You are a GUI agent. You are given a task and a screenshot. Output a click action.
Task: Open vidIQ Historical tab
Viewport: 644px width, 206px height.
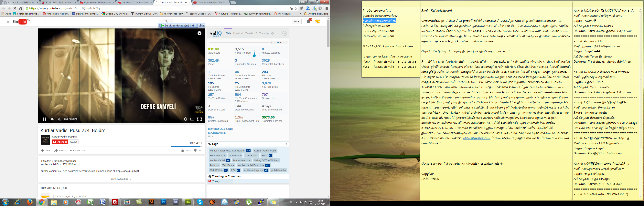238,33
